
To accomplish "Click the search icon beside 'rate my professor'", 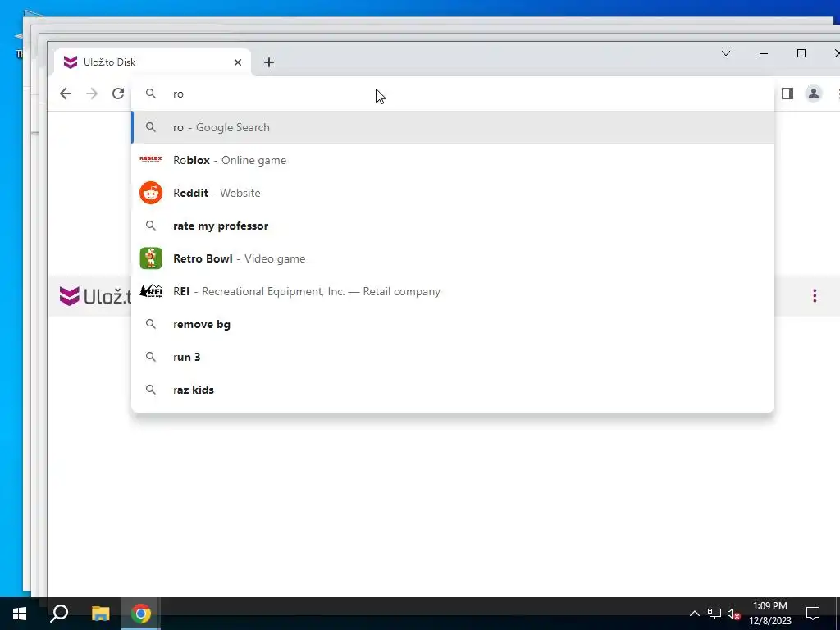I will 151,226.
